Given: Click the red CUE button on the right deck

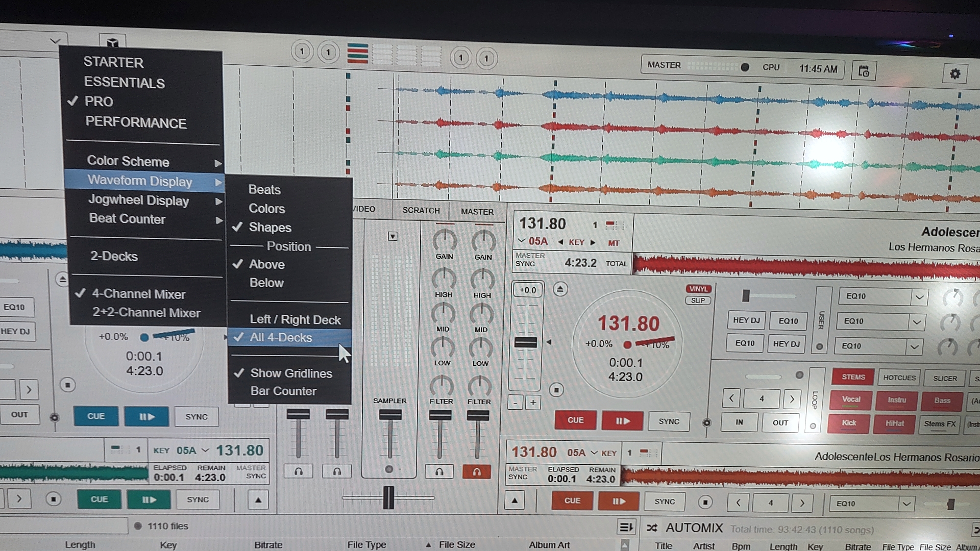Looking at the screenshot, I should (575, 420).
